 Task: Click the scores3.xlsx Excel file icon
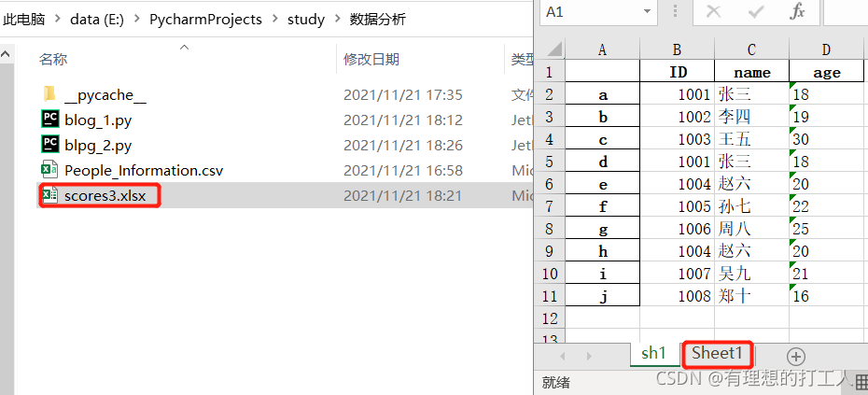(49, 195)
